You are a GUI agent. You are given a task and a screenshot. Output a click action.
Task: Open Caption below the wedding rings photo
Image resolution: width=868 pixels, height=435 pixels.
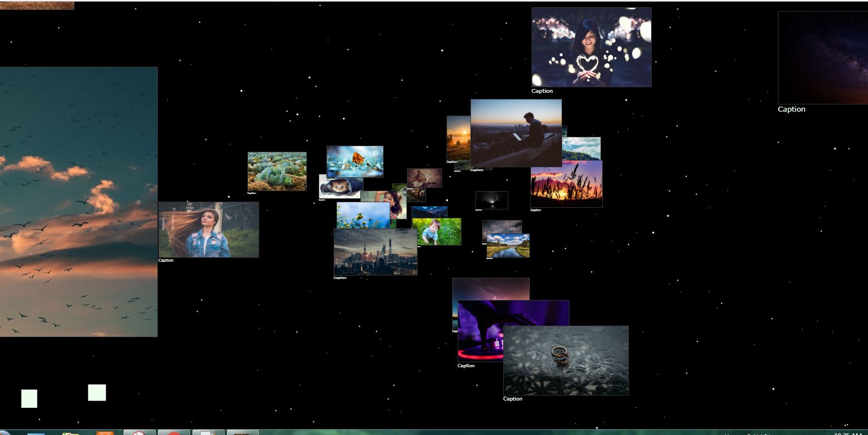click(512, 398)
